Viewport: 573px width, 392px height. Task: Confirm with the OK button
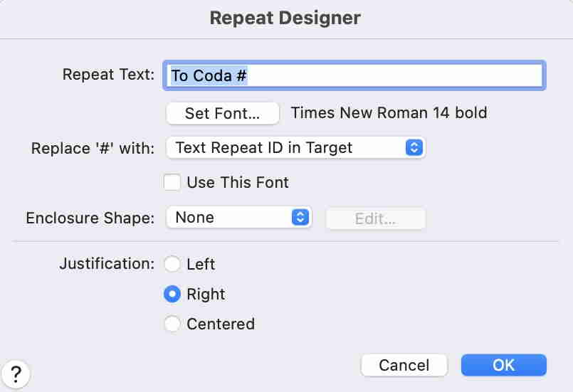[503, 365]
